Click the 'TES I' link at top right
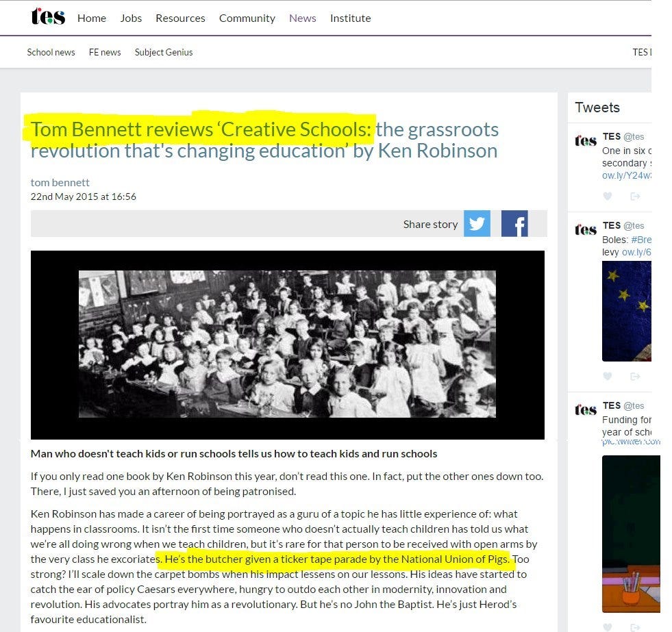Screen dimensions: 672x632 (642, 52)
